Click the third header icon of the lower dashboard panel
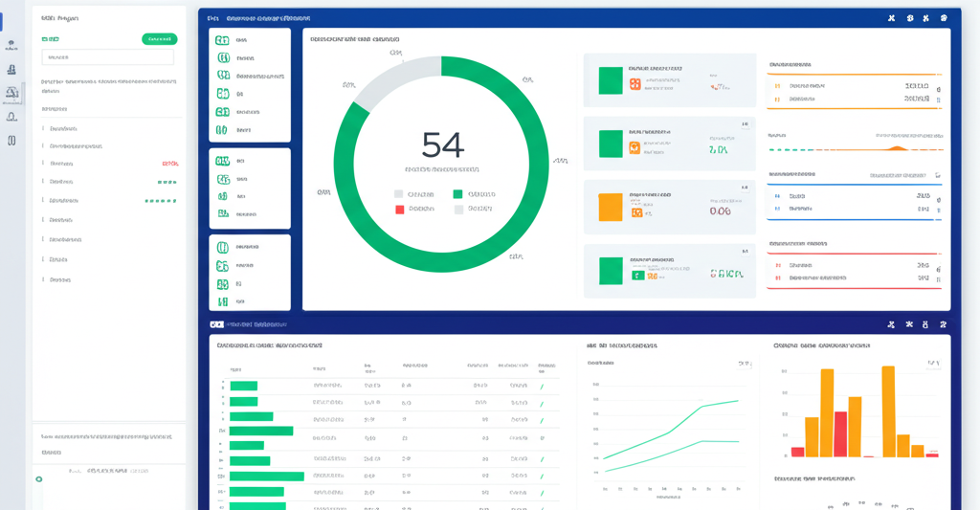 [x=925, y=324]
